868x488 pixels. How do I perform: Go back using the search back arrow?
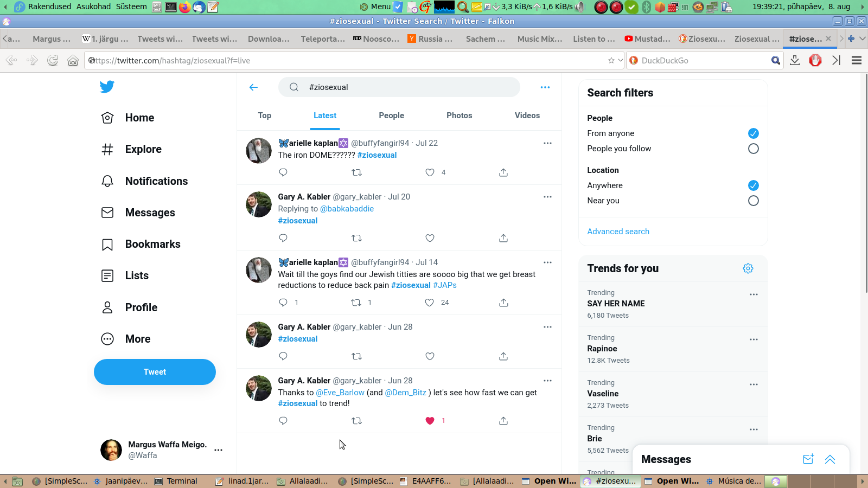253,87
